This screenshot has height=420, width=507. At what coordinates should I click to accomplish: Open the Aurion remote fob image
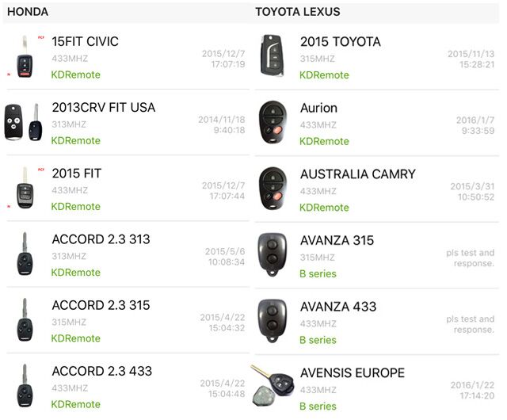pos(273,122)
